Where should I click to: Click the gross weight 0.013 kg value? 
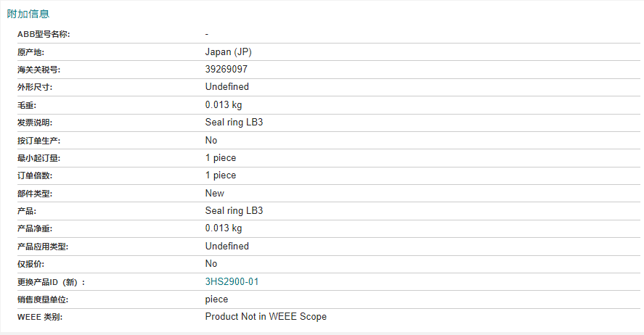pos(223,104)
